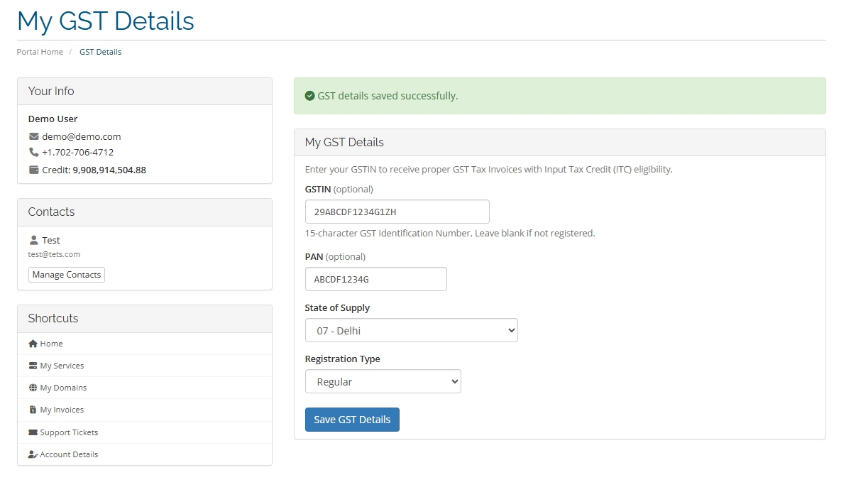The image size is (868, 497).
Task: Go to Portal Home breadcrumb
Action: point(40,52)
